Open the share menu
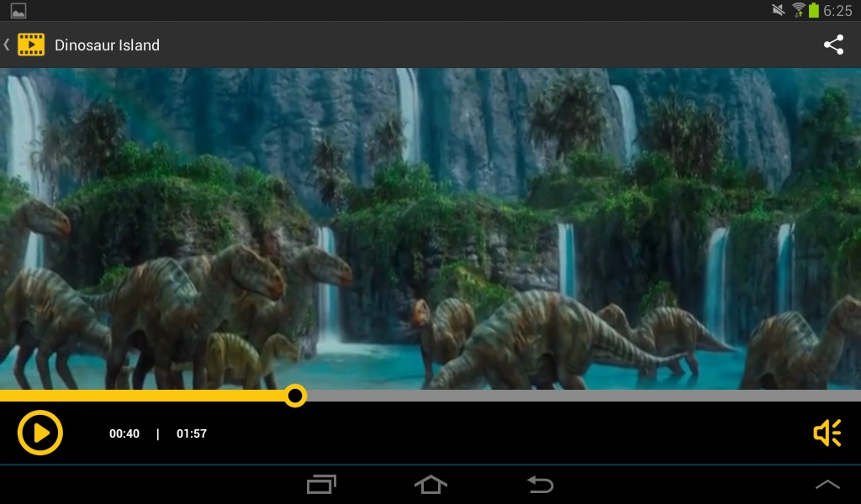 click(x=833, y=45)
